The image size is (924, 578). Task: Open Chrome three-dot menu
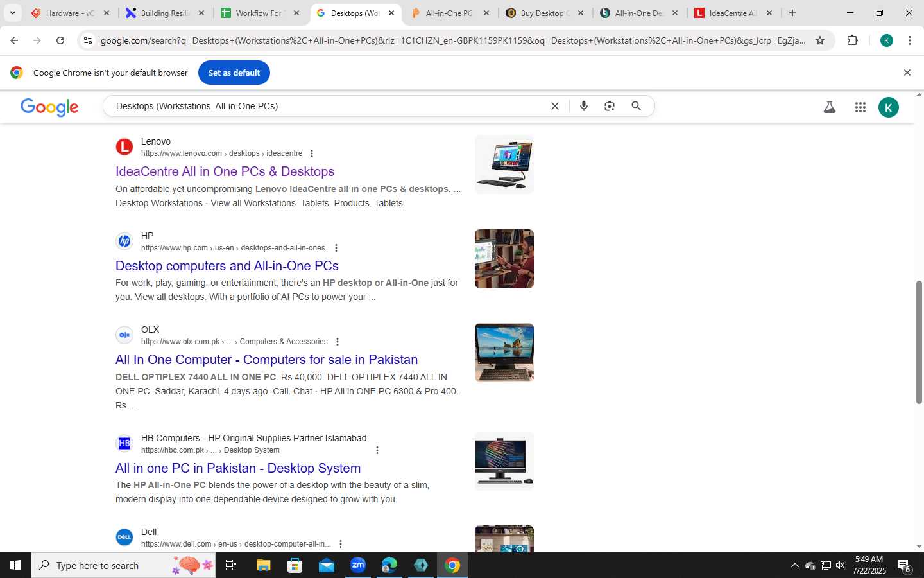click(910, 40)
